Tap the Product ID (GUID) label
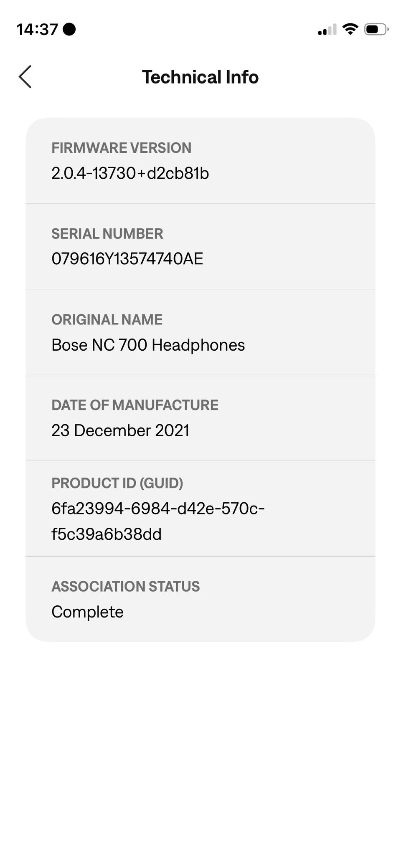Image resolution: width=401 pixels, height=868 pixels. (x=117, y=483)
